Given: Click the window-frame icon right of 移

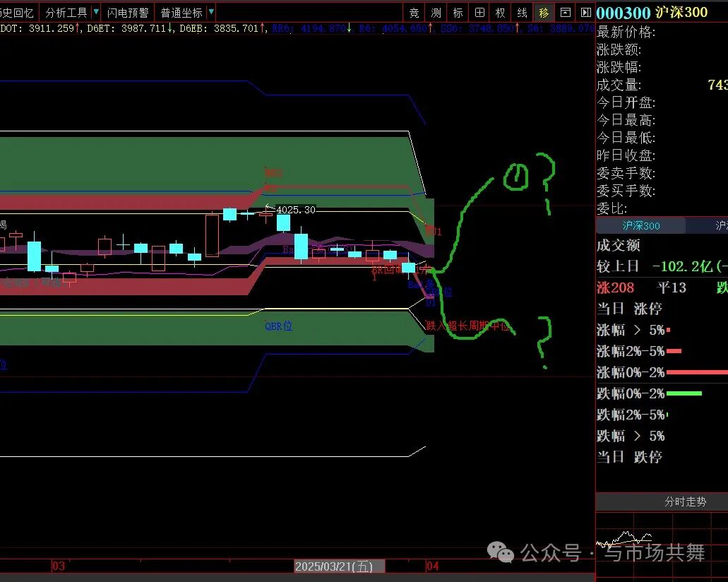Looking at the screenshot, I should pos(565,13).
